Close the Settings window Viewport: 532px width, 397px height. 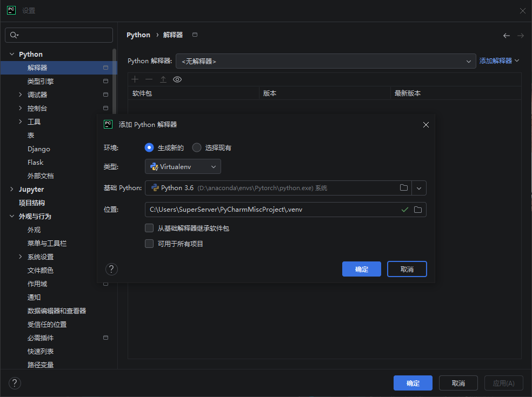(x=522, y=11)
